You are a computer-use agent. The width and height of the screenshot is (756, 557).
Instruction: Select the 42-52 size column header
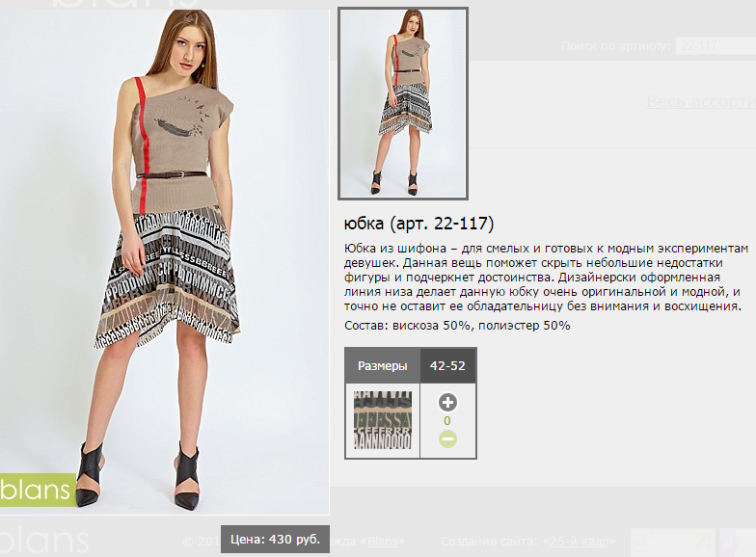click(447, 366)
